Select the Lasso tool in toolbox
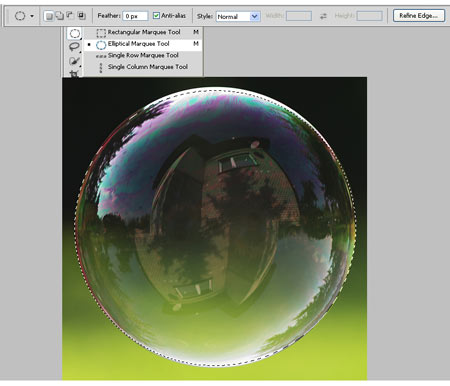This screenshot has height=386, width=450. [x=74, y=47]
